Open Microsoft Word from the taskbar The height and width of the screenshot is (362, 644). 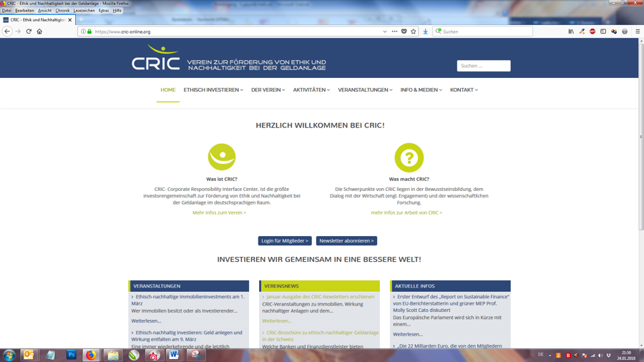pyautogui.click(x=174, y=355)
